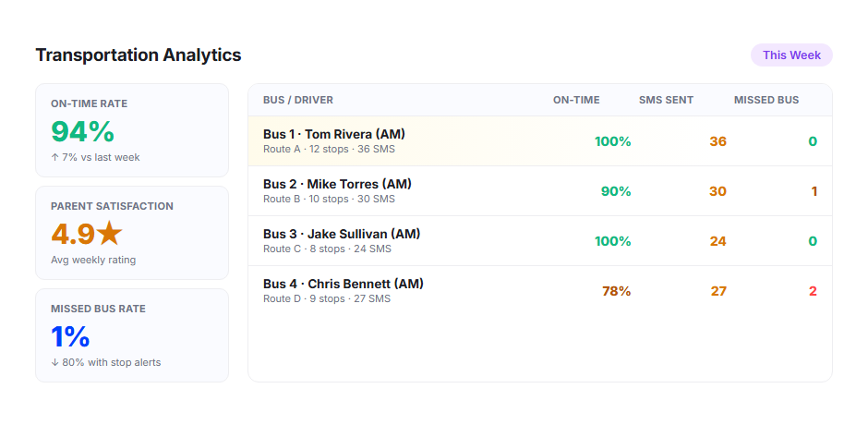The width and height of the screenshot is (868, 425).
Task: Click the Transportation Analytics heading
Action: pyautogui.click(x=139, y=55)
